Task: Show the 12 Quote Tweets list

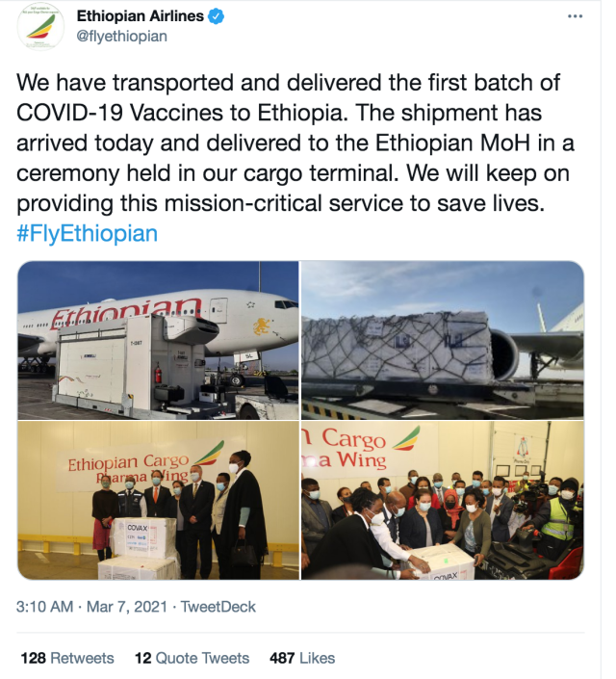Action: pos(192,658)
